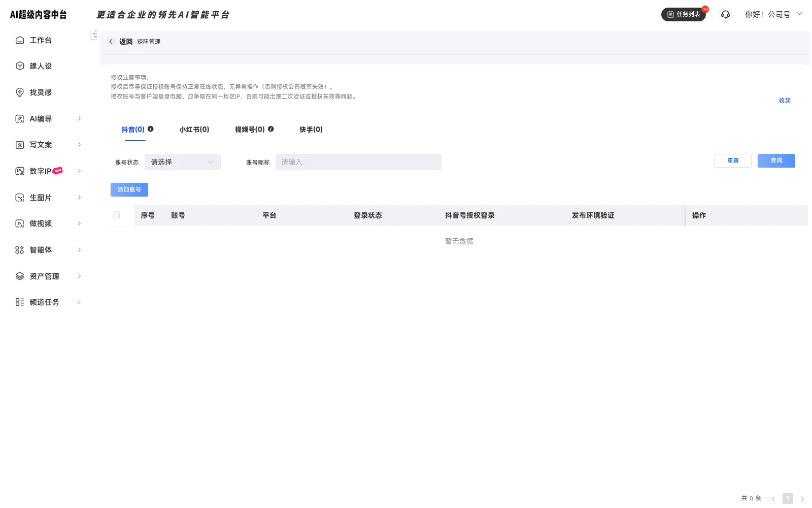Viewport: 812px width, 508px height.
Task: Switch to the 抖音(0) tab
Action: point(133,130)
